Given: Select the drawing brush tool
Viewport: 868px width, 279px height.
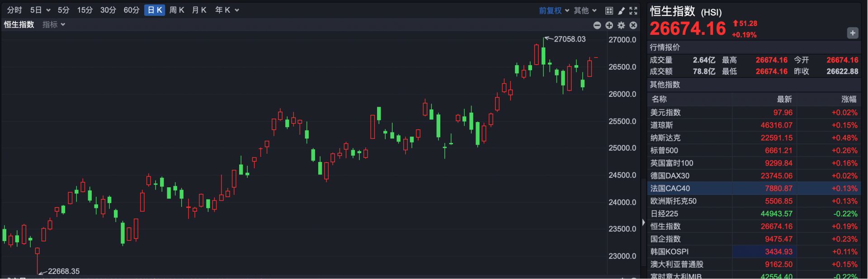Looking at the screenshot, I should (621, 10).
